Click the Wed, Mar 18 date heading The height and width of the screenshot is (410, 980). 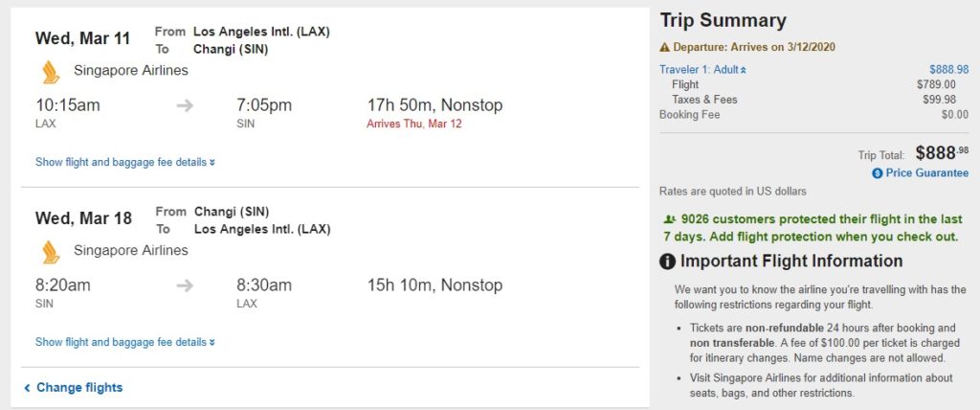tap(83, 218)
